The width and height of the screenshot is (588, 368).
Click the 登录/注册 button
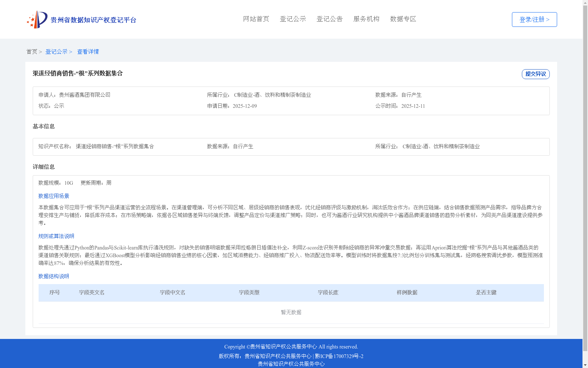(x=534, y=20)
